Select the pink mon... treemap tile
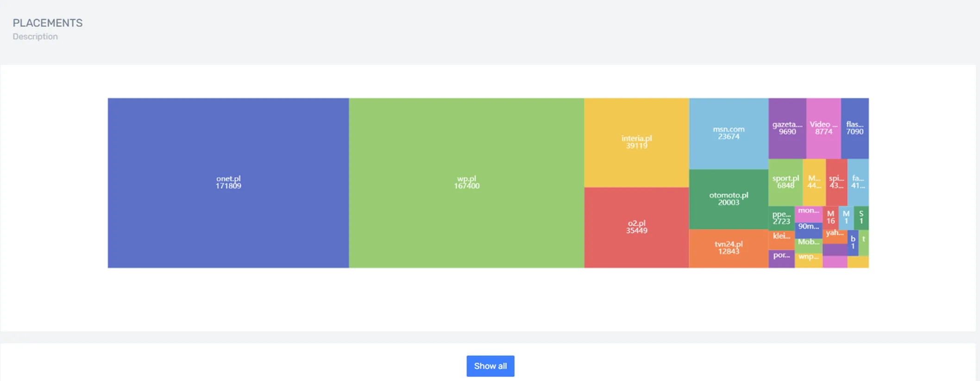The height and width of the screenshot is (381, 980). tap(809, 213)
